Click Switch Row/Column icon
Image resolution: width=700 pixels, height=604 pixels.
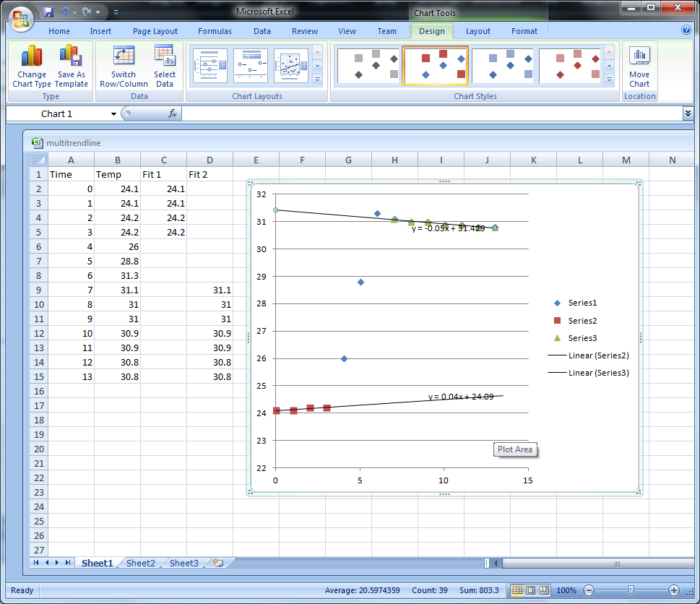pos(124,56)
